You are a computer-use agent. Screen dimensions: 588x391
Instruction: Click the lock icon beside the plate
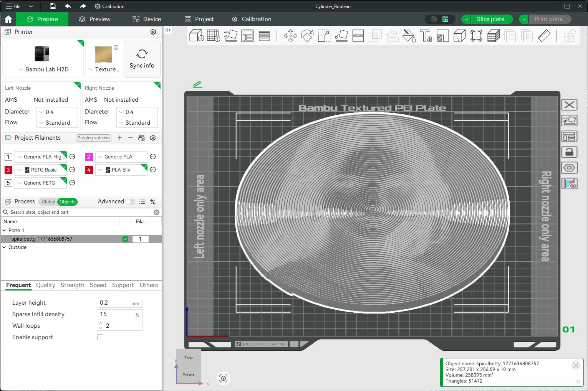(569, 152)
